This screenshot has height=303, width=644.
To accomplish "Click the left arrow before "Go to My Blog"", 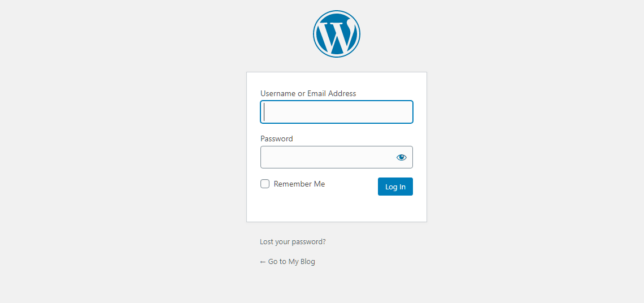I will tap(263, 262).
